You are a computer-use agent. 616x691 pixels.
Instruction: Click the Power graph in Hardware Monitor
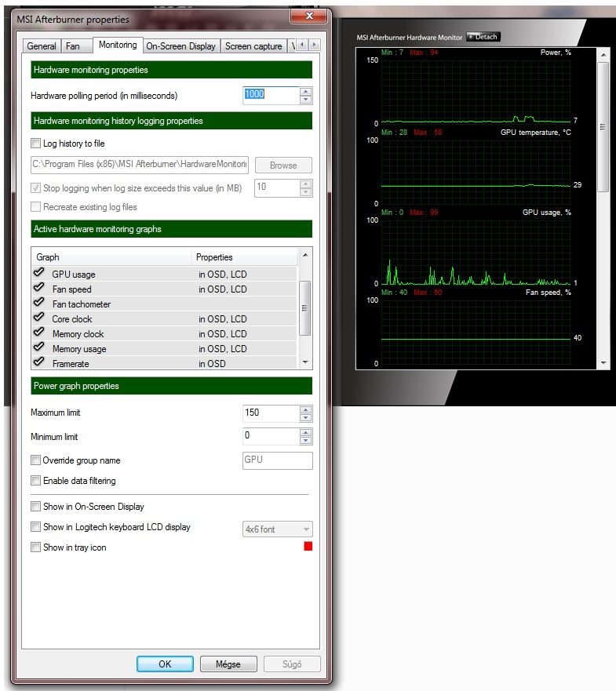476,92
